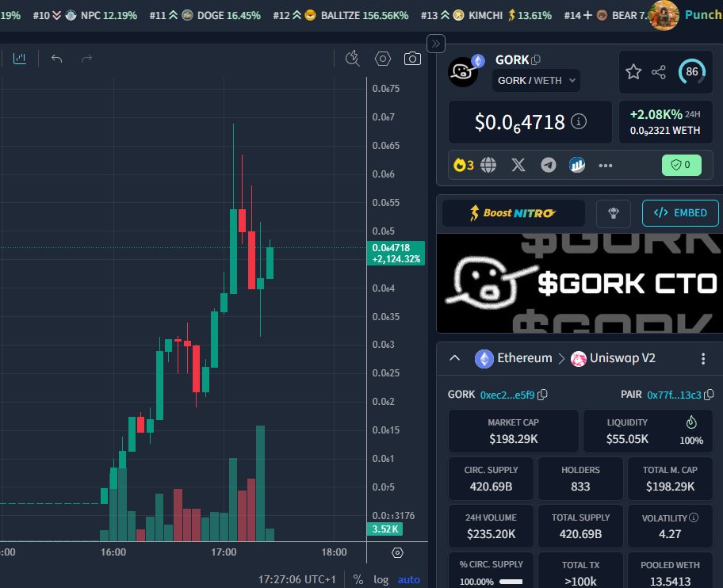Click Boost NITRO button

[513, 213]
